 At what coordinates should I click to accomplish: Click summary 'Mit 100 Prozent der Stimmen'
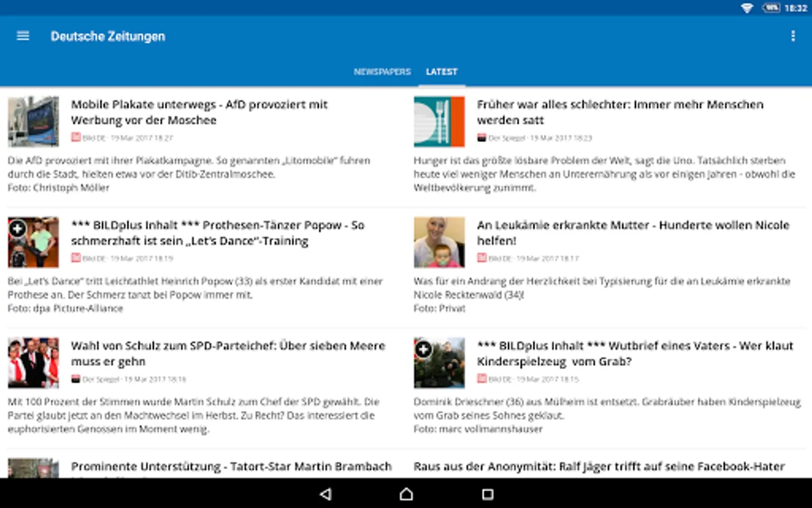193,415
